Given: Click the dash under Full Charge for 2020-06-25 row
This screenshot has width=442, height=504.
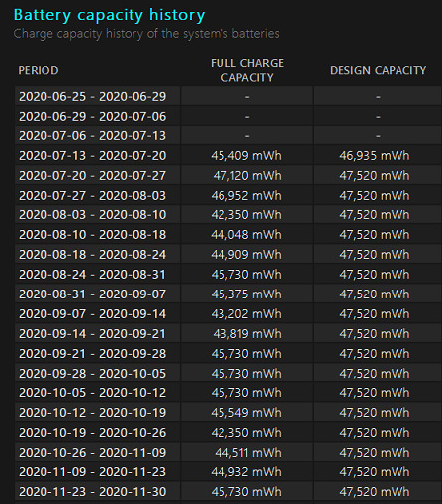Looking at the screenshot, I should click(x=247, y=97).
